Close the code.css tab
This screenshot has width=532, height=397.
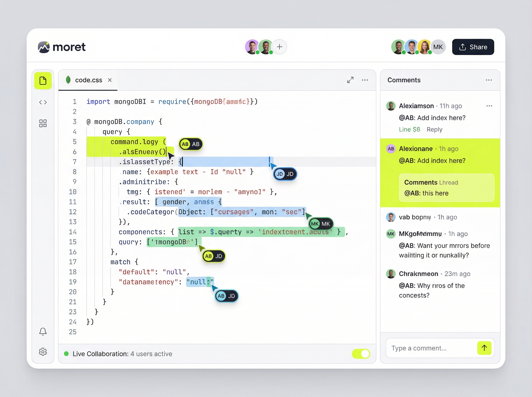pyautogui.click(x=110, y=80)
